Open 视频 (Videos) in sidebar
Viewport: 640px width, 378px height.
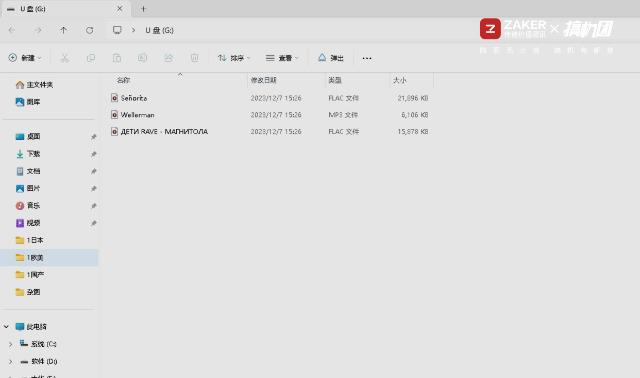click(27, 223)
